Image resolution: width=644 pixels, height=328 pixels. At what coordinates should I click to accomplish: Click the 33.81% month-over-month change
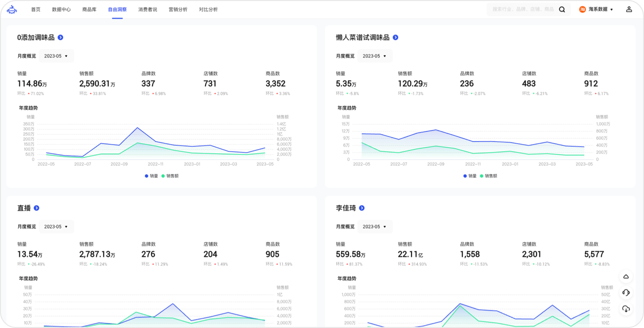coord(99,93)
